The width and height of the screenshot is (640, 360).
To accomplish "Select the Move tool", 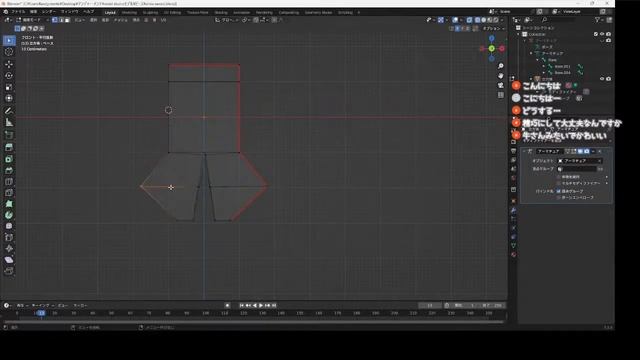I will [x=9, y=64].
